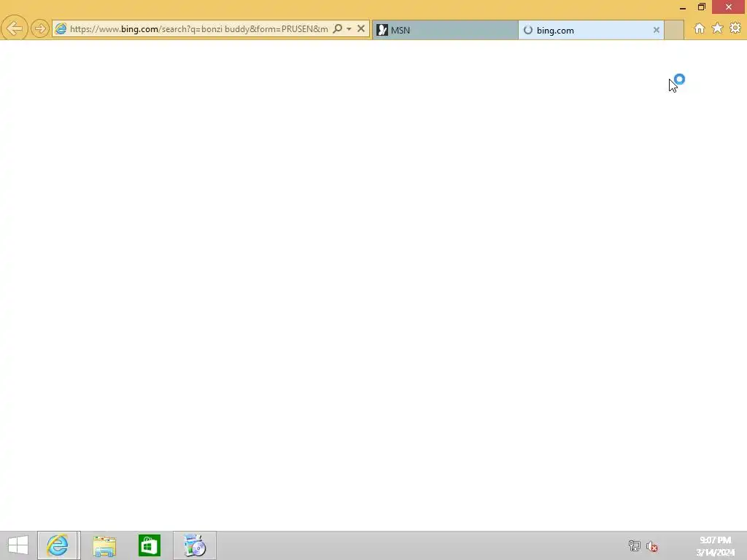Image resolution: width=747 pixels, height=560 pixels.
Task: Click Internet Explorer taskbar icon
Action: pyautogui.click(x=58, y=545)
